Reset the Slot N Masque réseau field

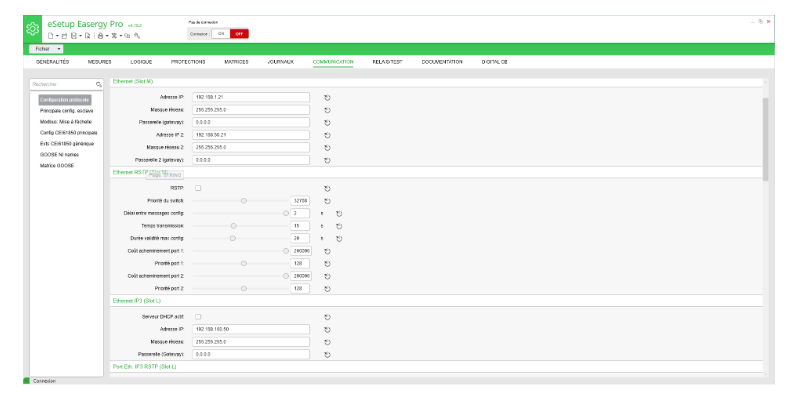click(327, 110)
